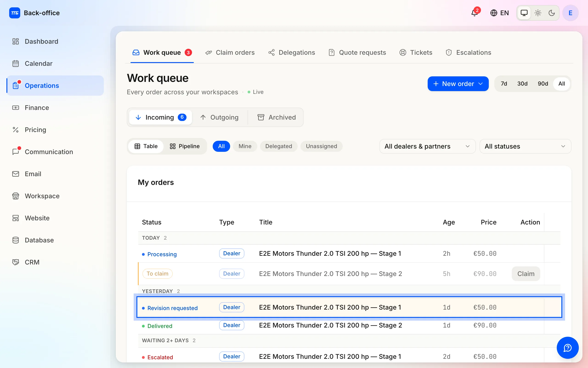Open Workspace in the sidebar
Image resolution: width=588 pixels, height=368 pixels.
coord(55,196)
